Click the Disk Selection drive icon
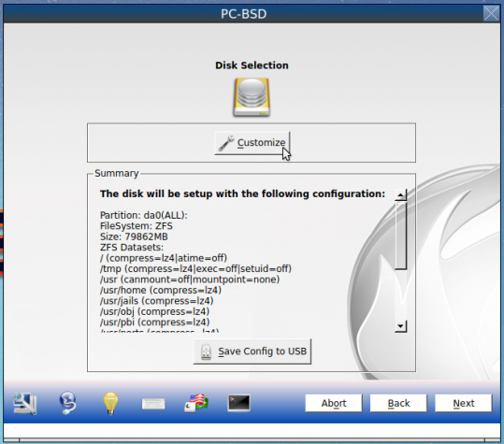This screenshot has width=504, height=444. [x=252, y=97]
